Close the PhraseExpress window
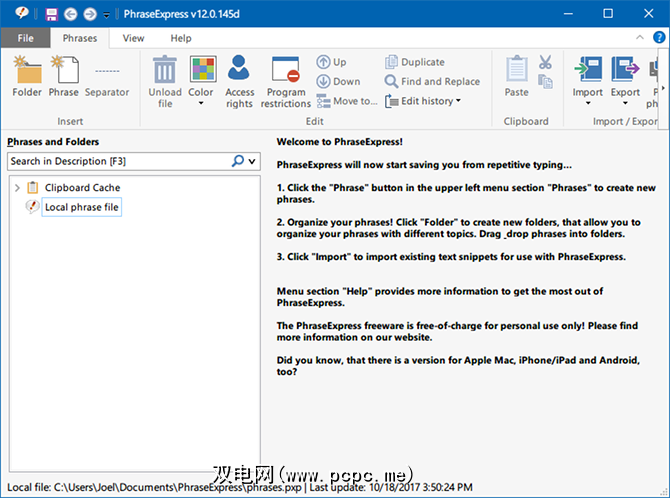The height and width of the screenshot is (498, 670). click(648, 14)
